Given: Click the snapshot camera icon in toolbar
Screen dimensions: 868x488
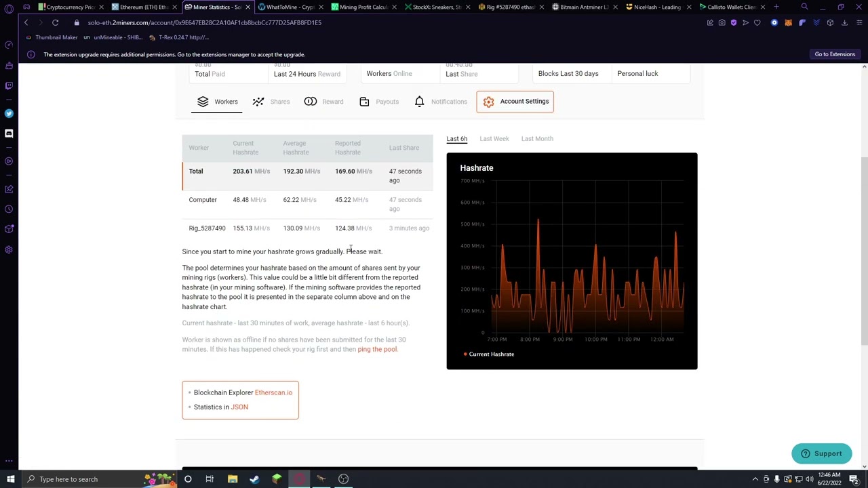Looking at the screenshot, I should [x=722, y=22].
